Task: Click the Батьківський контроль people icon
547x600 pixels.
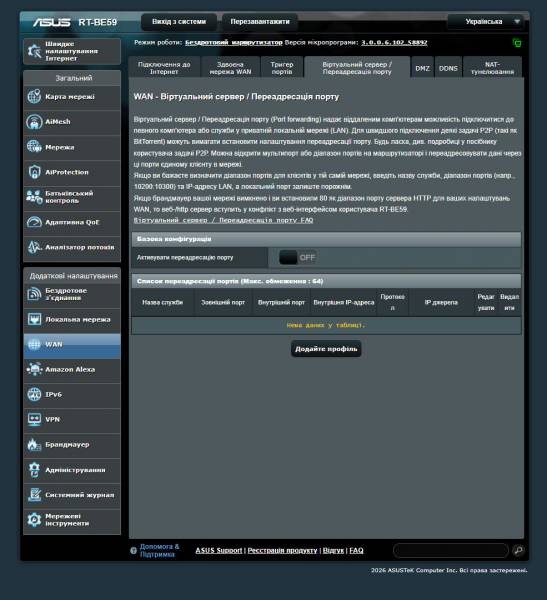Action: point(34,197)
